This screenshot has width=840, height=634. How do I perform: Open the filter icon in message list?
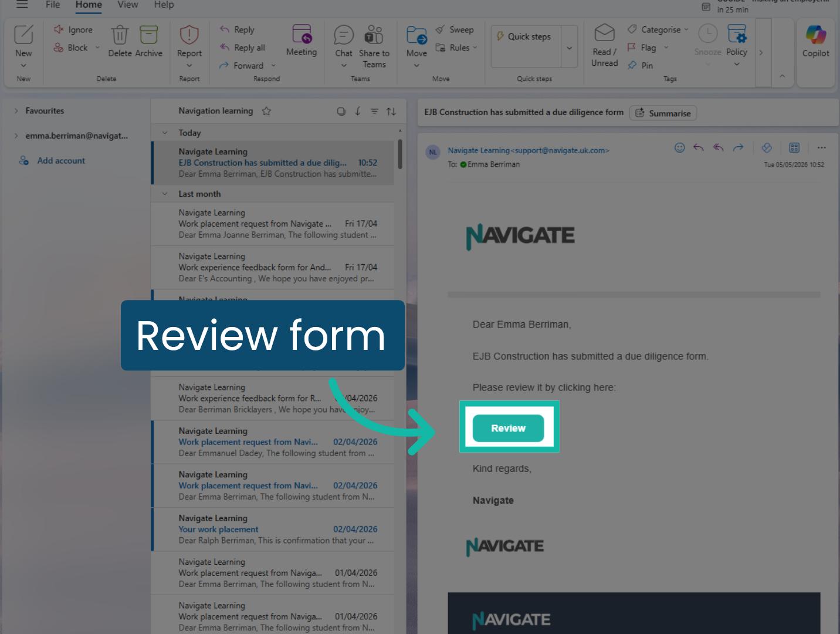pyautogui.click(x=374, y=111)
